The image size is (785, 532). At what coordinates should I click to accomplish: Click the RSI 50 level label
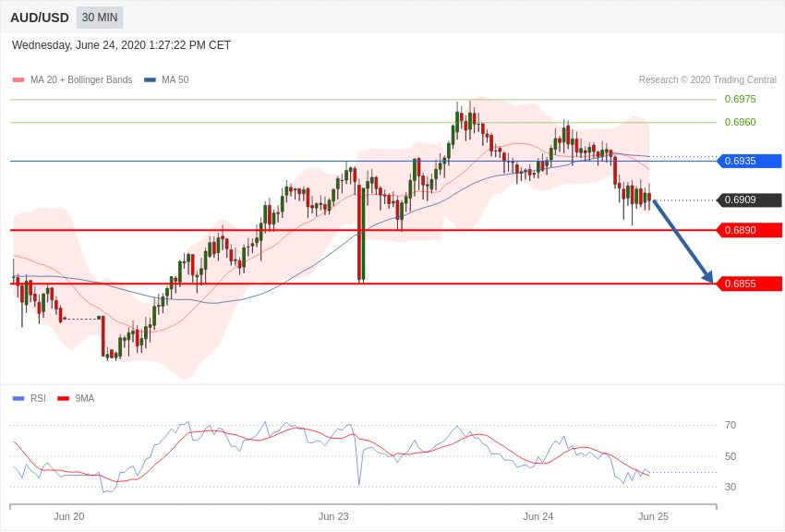[731, 456]
